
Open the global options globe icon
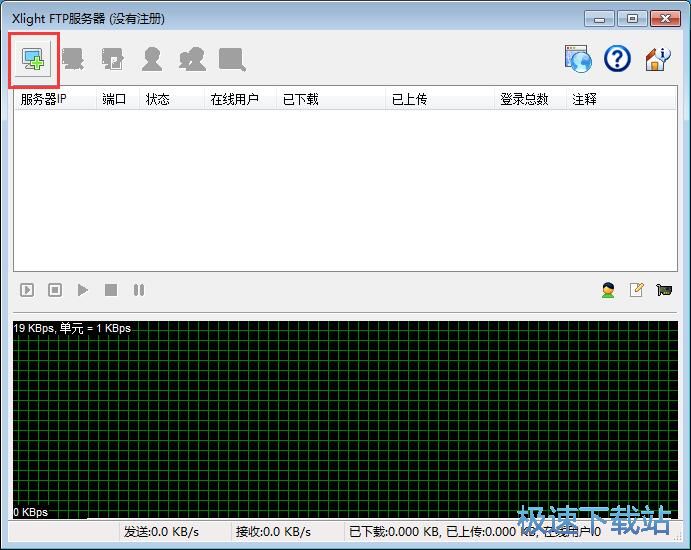(578, 59)
